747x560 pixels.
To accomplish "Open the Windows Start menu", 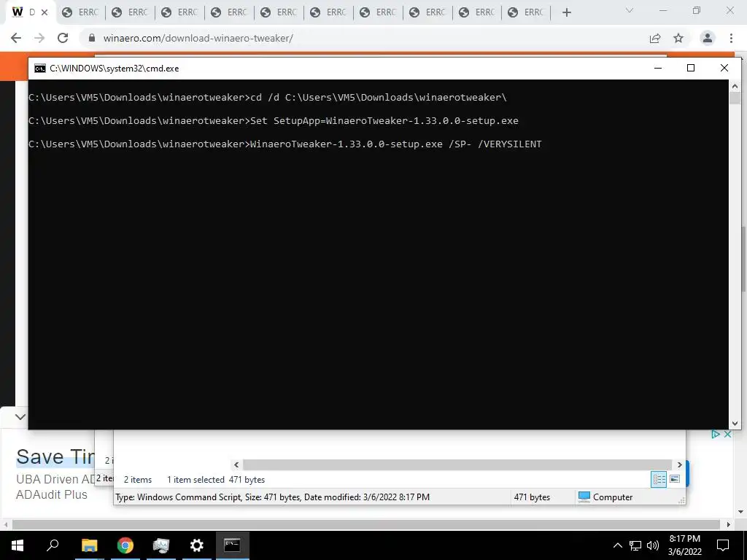I will 17,545.
